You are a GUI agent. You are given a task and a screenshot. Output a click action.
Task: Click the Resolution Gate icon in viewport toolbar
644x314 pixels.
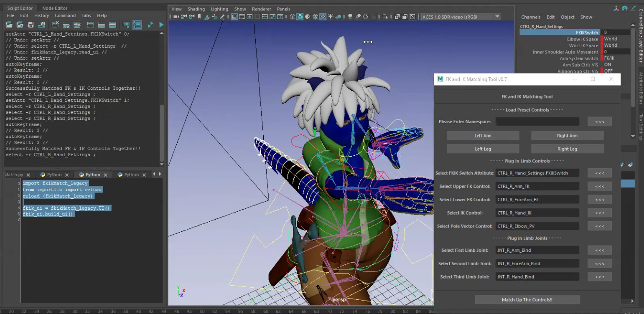(x=249, y=16)
